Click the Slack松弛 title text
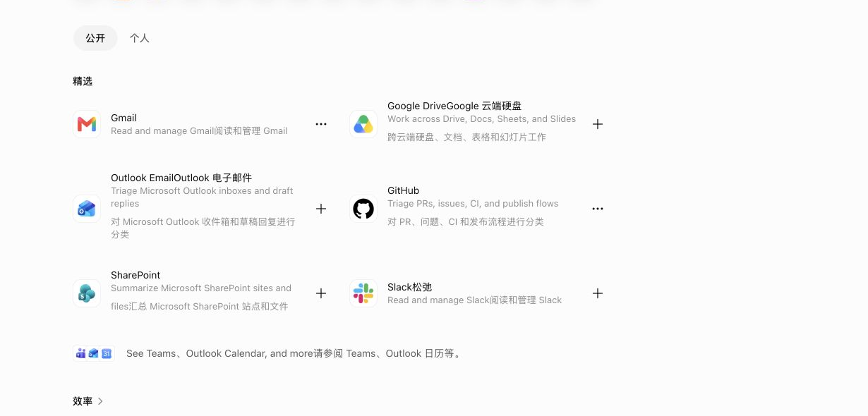The image size is (868, 416). (x=409, y=287)
